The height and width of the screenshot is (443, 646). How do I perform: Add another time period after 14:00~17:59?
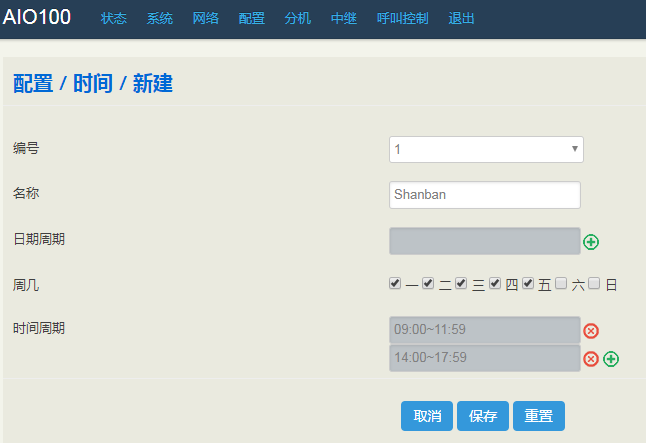coord(611,359)
